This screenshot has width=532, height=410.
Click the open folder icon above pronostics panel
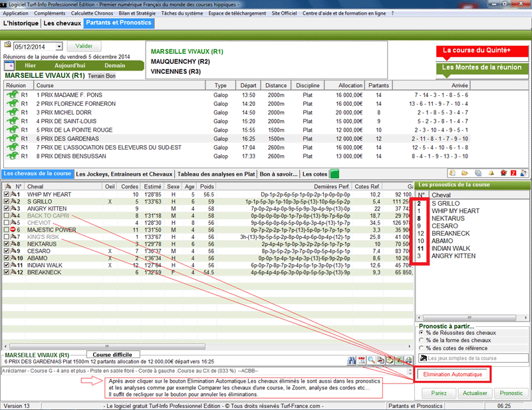click(x=465, y=173)
